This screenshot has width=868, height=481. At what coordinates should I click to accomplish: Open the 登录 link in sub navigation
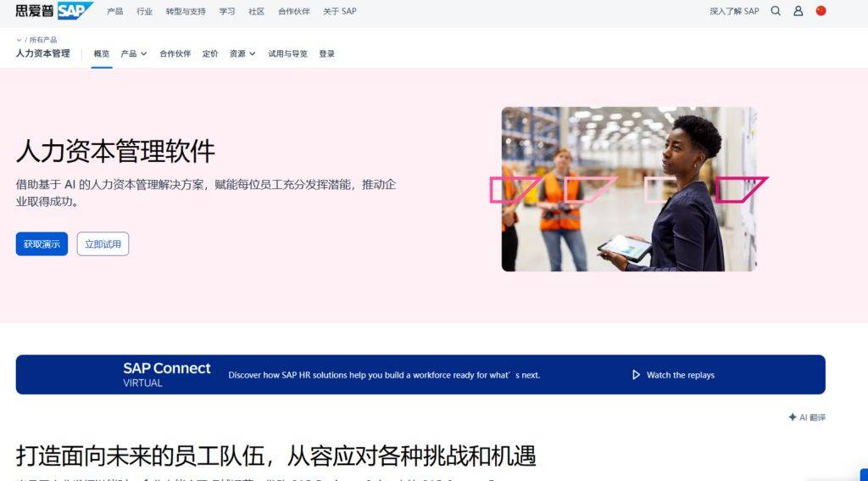(x=326, y=53)
